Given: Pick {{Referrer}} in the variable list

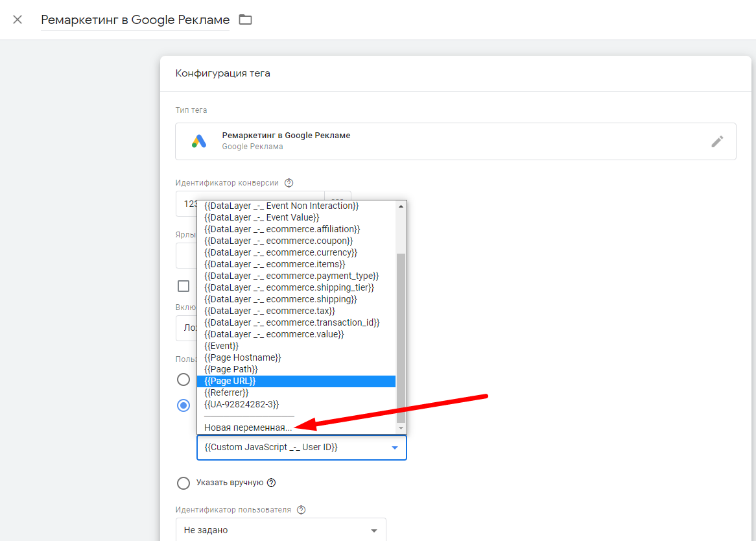Looking at the screenshot, I should [226, 392].
